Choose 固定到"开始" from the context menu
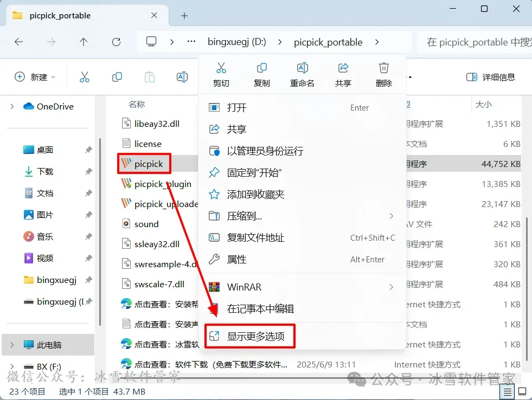This screenshot has width=532, height=400. point(302,172)
